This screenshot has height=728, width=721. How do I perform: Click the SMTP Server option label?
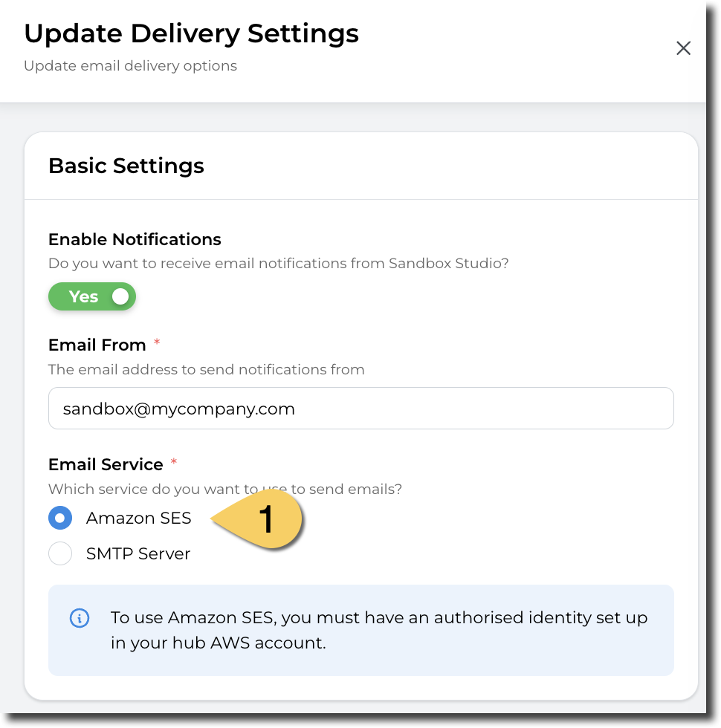138,553
